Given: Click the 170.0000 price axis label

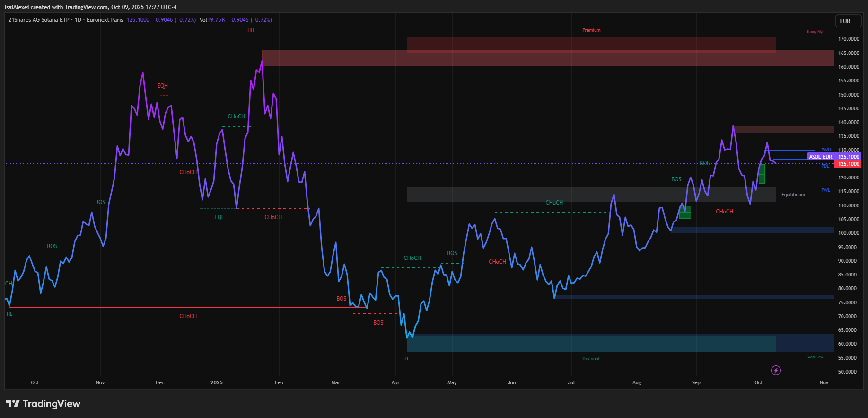Looking at the screenshot, I should (849, 39).
